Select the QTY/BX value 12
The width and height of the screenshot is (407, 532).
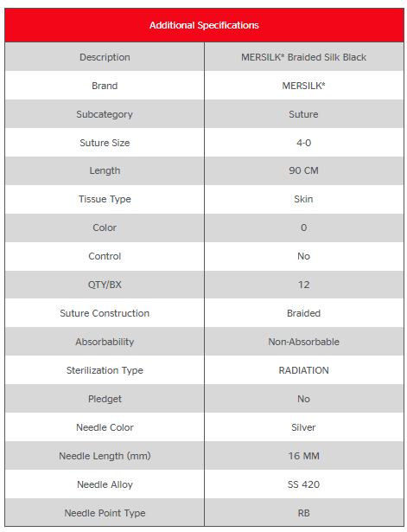tap(303, 285)
